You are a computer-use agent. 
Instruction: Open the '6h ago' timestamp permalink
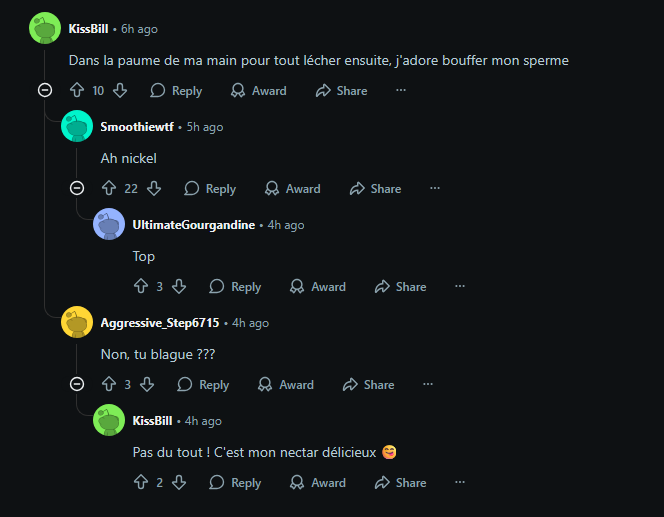(x=139, y=29)
